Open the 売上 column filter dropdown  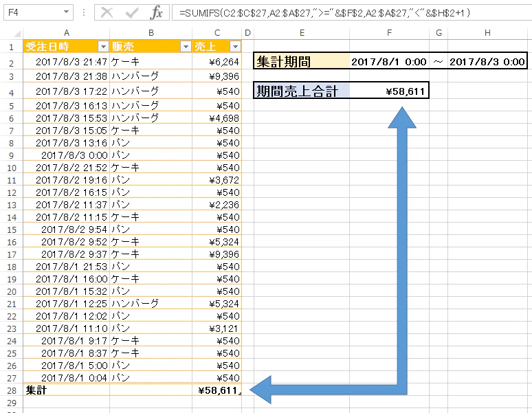pos(235,47)
